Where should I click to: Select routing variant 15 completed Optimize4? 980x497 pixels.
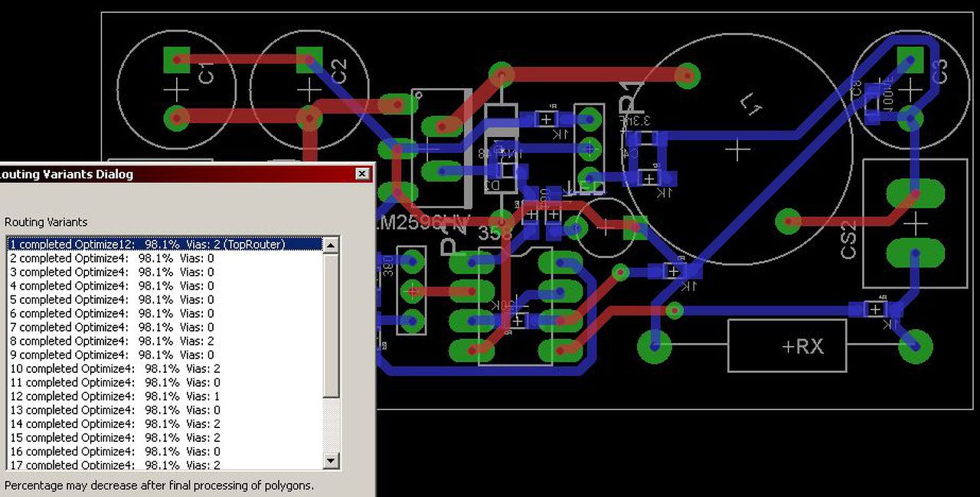click(165, 437)
